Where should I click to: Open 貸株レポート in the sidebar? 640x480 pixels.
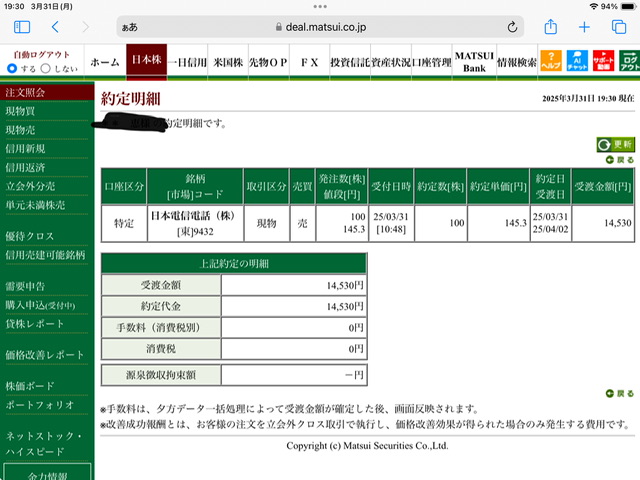point(35,324)
